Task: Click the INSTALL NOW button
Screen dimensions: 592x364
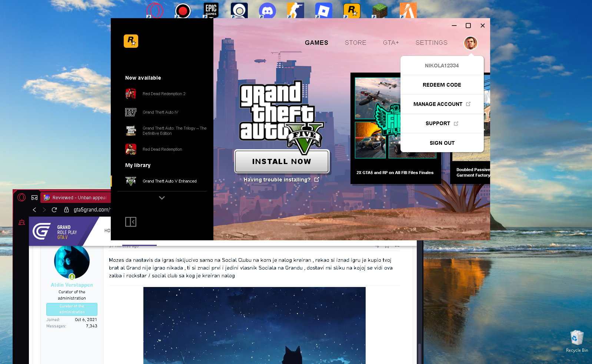Action: tap(282, 161)
